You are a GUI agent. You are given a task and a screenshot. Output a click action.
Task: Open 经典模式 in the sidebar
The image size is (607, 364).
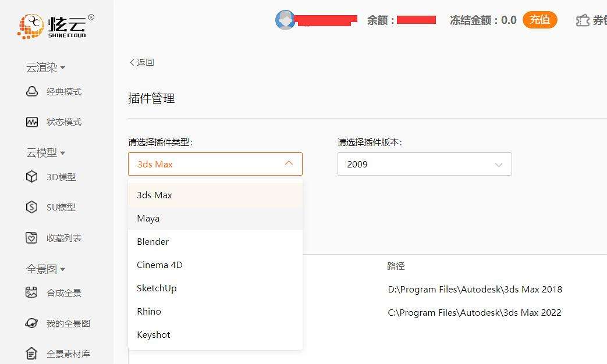click(x=64, y=92)
